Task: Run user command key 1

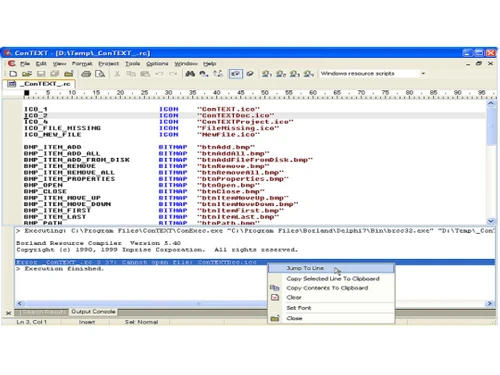Action: (x=266, y=74)
